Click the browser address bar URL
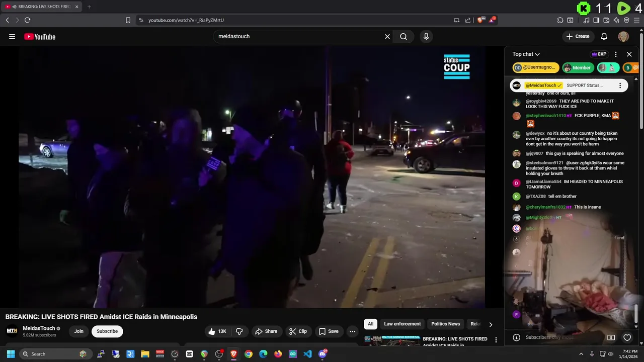The width and height of the screenshot is (644, 362). tap(186, 20)
